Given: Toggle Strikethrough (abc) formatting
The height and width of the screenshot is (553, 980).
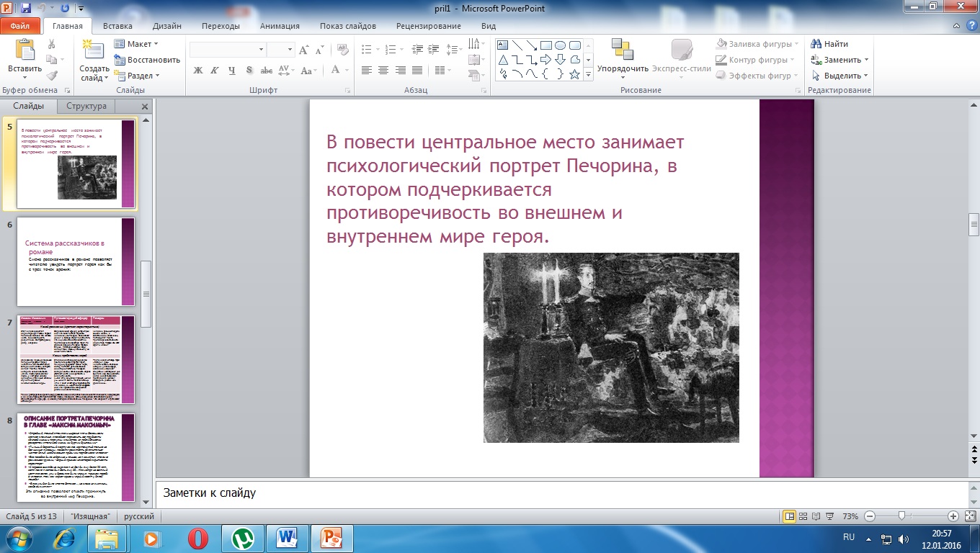Looking at the screenshot, I should (266, 71).
